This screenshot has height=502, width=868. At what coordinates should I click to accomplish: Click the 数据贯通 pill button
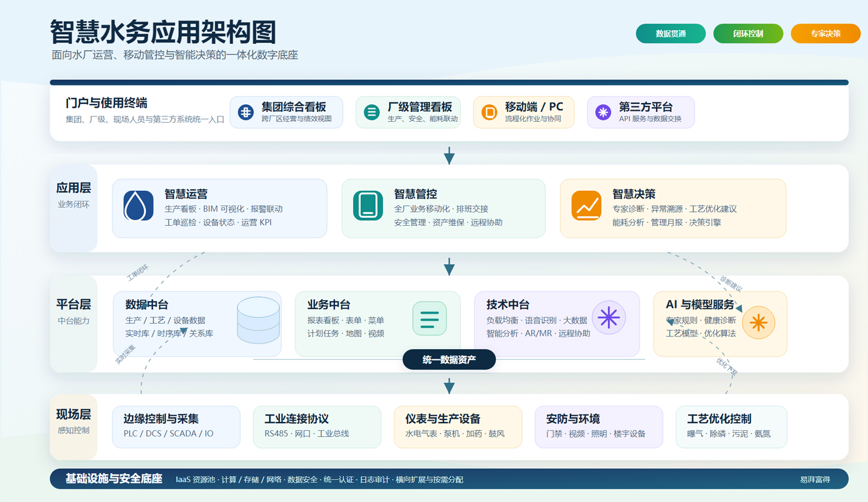671,34
